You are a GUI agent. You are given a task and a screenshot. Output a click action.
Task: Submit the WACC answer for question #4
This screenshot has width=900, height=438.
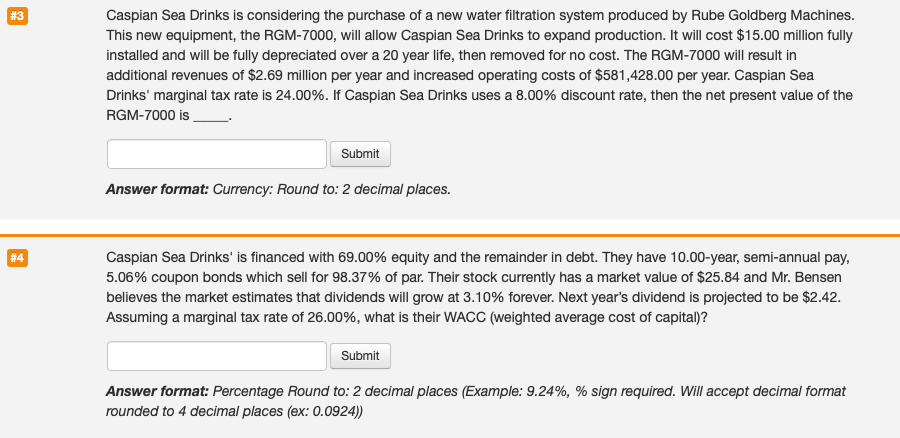pyautogui.click(x=360, y=356)
